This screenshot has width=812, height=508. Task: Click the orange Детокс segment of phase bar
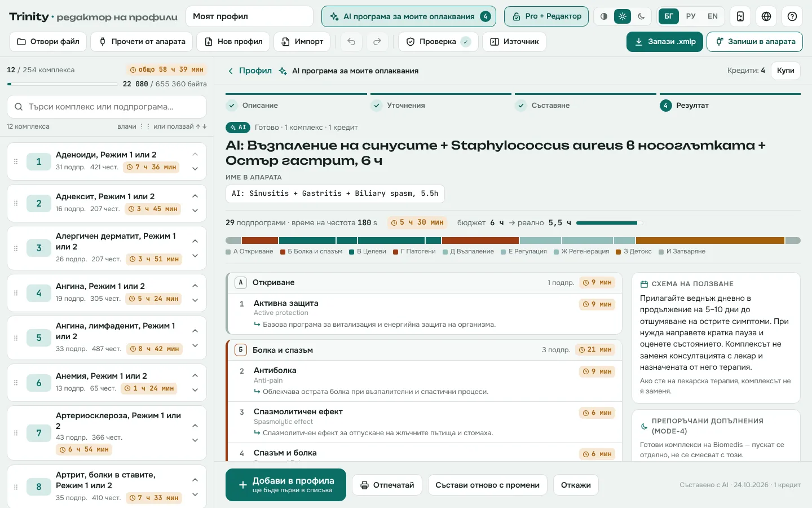710,240
